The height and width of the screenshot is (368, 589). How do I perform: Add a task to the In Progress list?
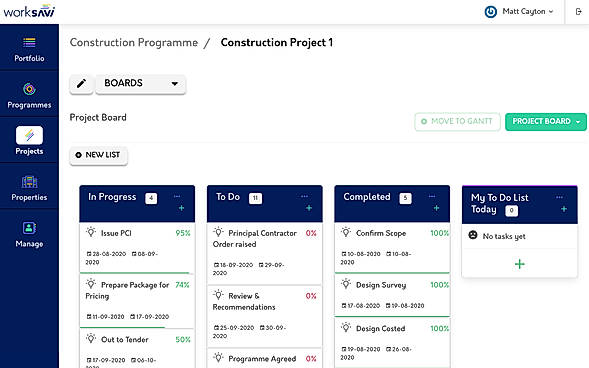[181, 208]
